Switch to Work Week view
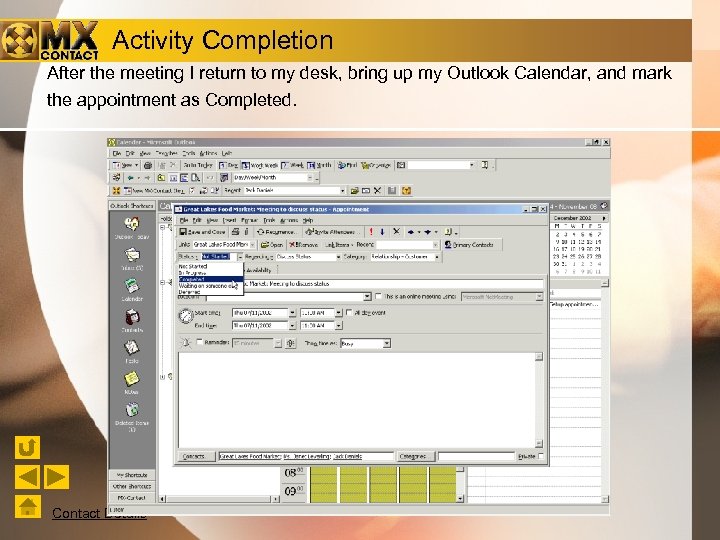The width and height of the screenshot is (720, 540). (x=260, y=165)
